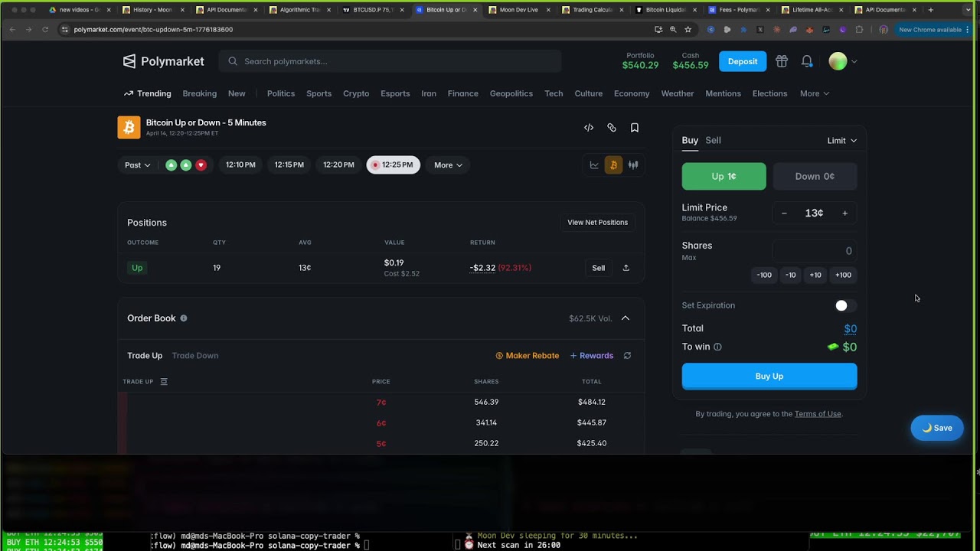
Task: Open the Terms of Use link
Action: tap(818, 414)
